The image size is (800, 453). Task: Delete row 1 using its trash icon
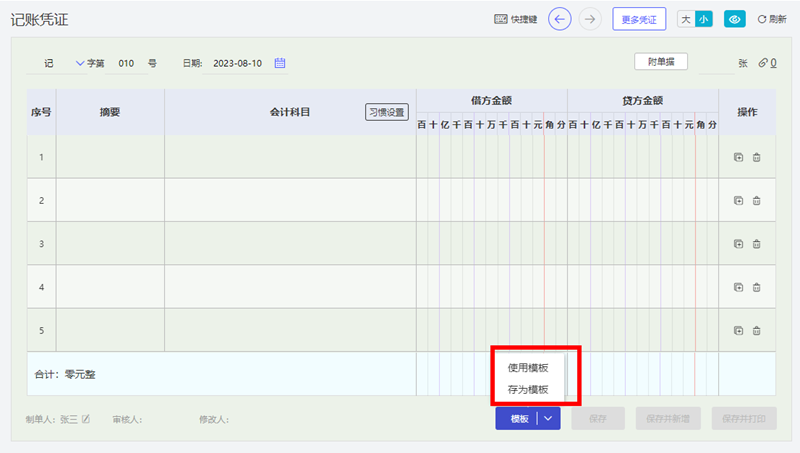pos(757,157)
